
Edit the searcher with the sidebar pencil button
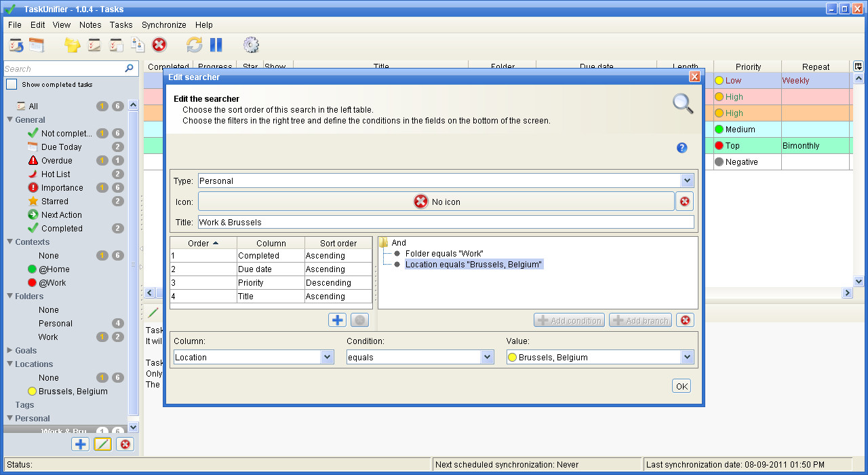(102, 444)
